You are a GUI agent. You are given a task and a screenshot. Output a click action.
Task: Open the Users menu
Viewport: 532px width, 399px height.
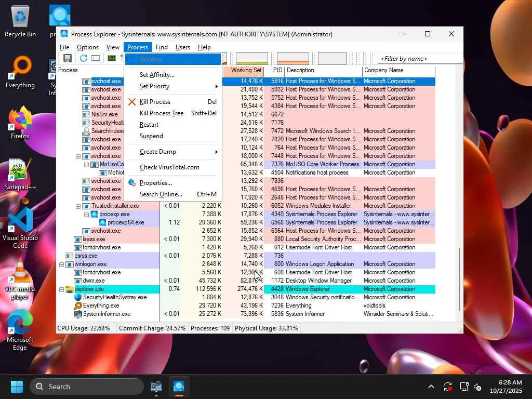click(x=182, y=47)
